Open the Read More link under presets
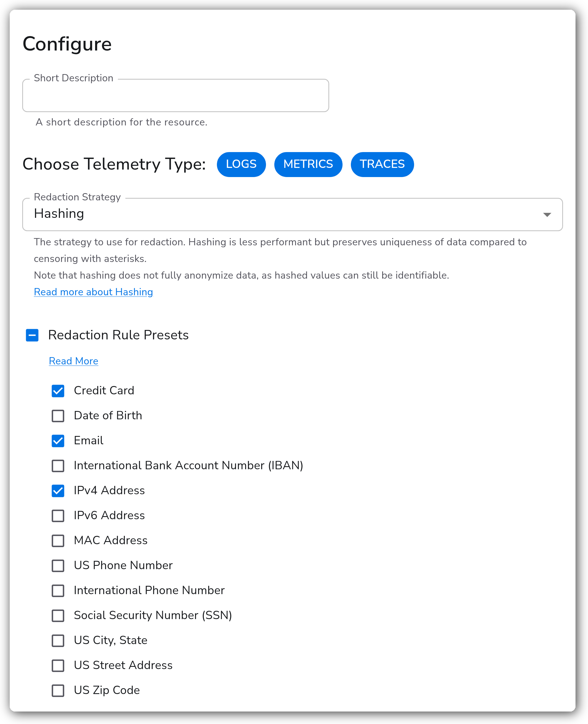Screen dimensions: 588x724 coord(73,361)
